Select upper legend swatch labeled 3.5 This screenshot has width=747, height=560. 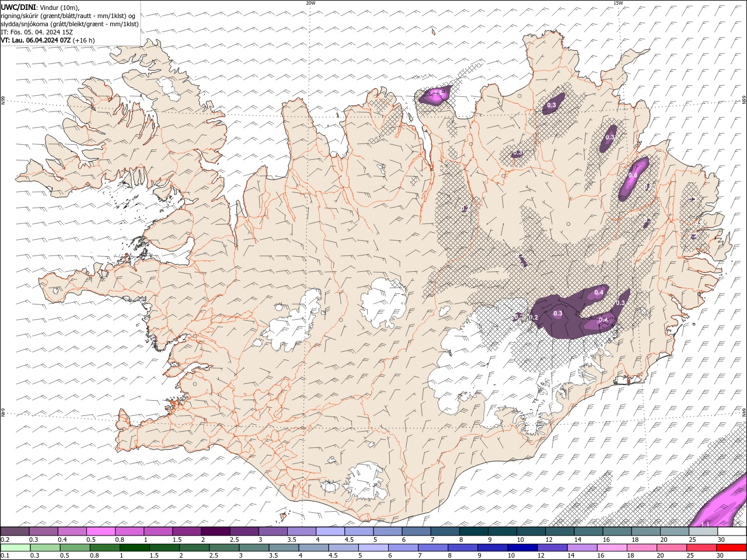(301, 531)
